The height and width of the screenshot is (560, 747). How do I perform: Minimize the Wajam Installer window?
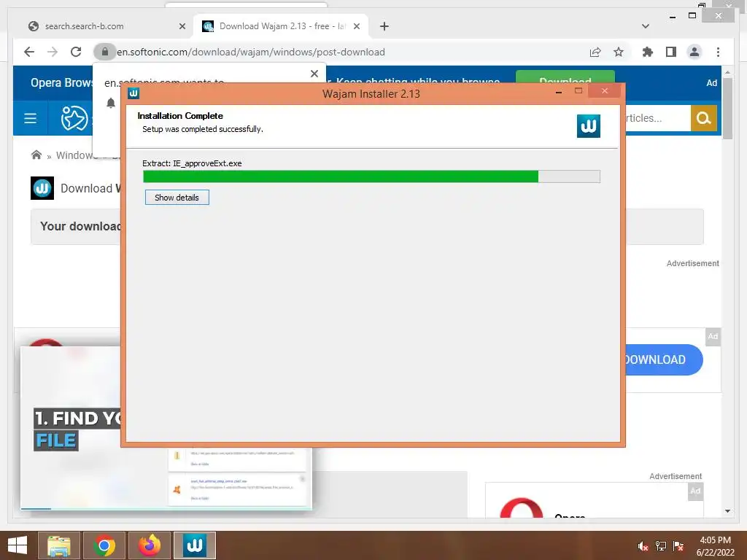558,91
